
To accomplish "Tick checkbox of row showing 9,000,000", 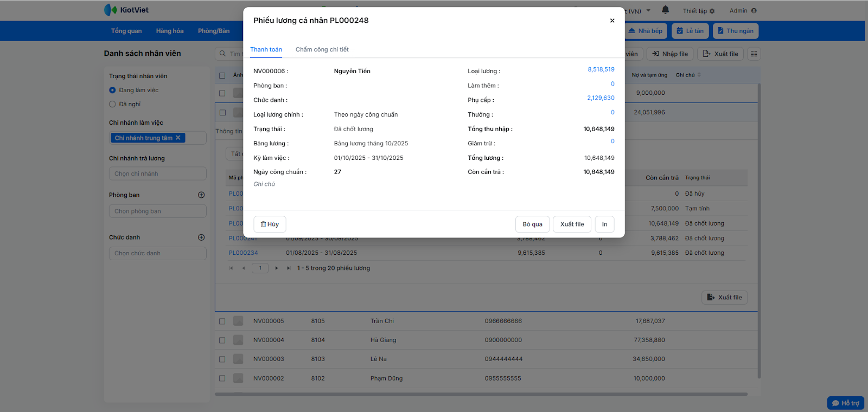I will [x=222, y=93].
